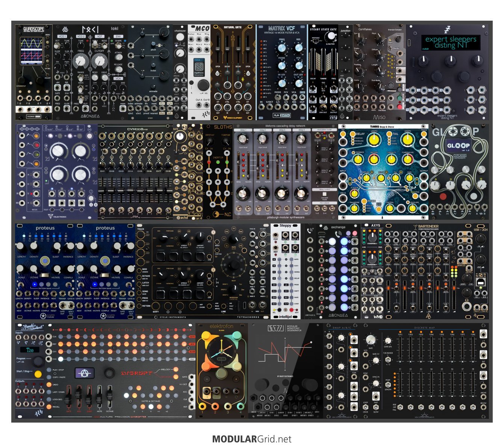Image resolution: width=504 pixels, height=447 pixels.
Task: Turn the CROSSFADE X knob on AXYS
Action: 372,238
